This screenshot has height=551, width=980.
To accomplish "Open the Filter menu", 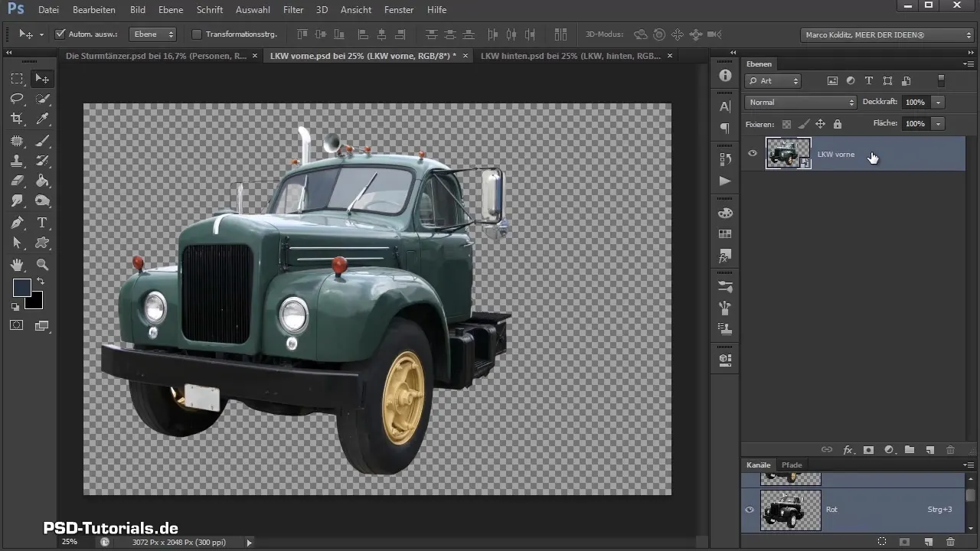I will 292,10.
